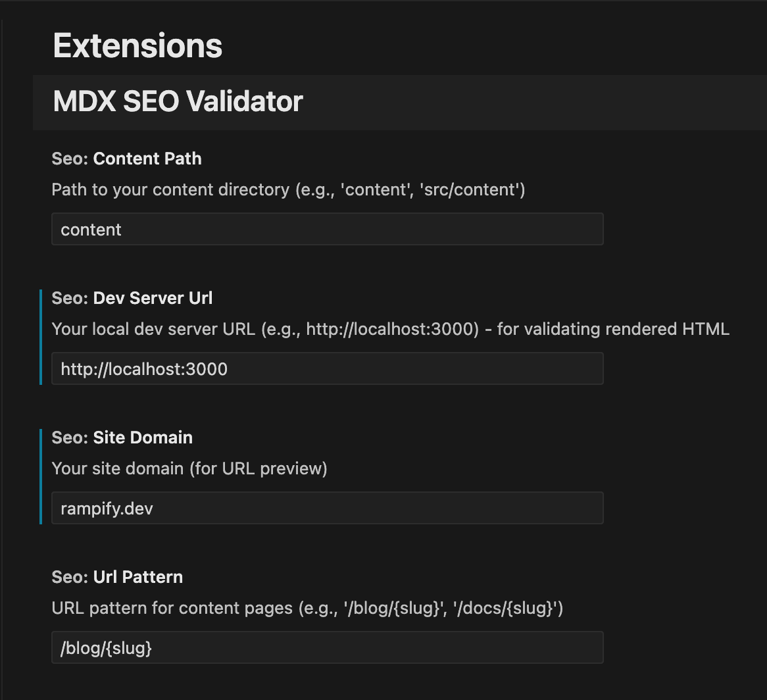Image resolution: width=767 pixels, height=700 pixels.
Task: Click the Site Domain input field
Action: (327, 508)
